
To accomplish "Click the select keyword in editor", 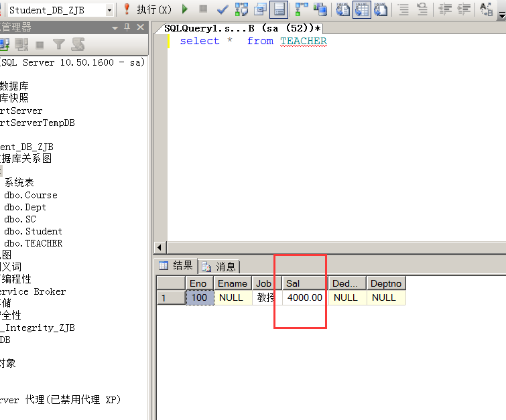I will (200, 41).
